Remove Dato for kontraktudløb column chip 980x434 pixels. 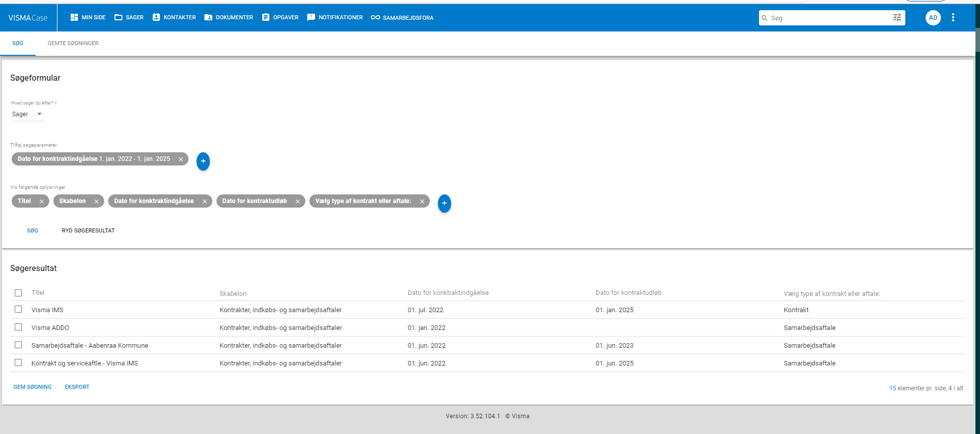(x=298, y=202)
